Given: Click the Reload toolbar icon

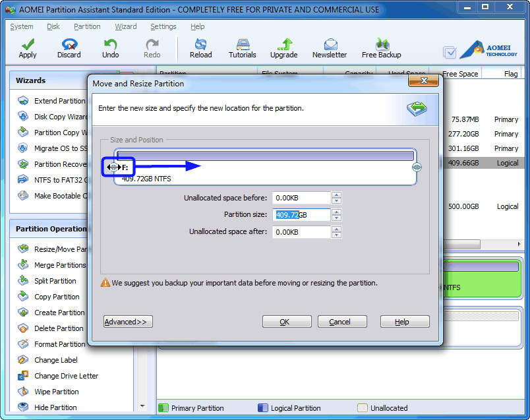Looking at the screenshot, I should tap(201, 44).
